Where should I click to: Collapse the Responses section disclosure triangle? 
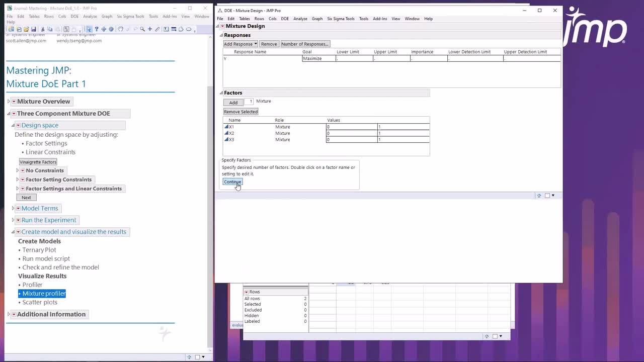[221, 35]
